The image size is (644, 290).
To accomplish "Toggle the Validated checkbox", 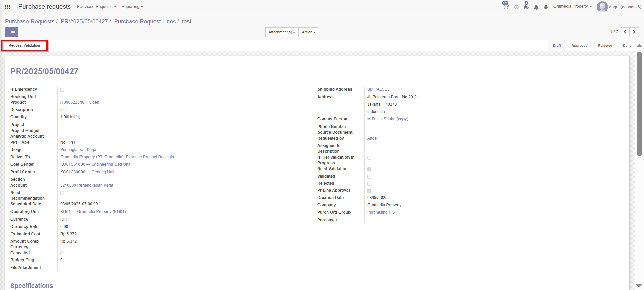I will (369, 177).
